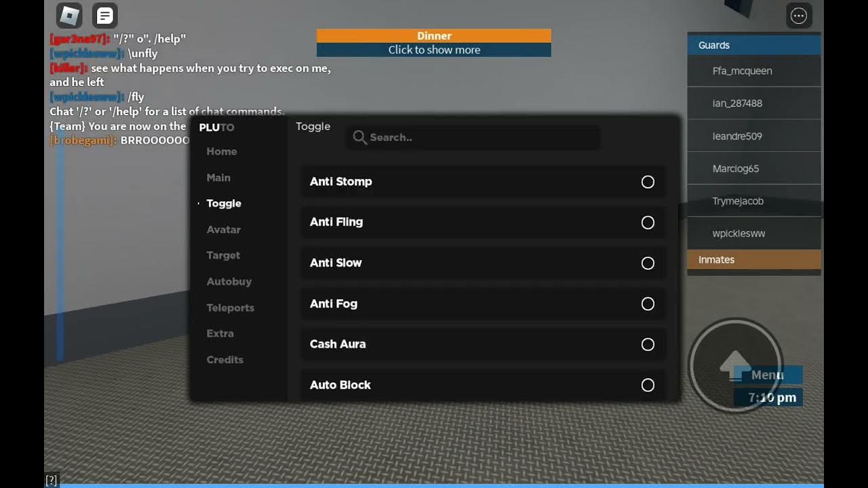Open the Target section

[x=223, y=256]
